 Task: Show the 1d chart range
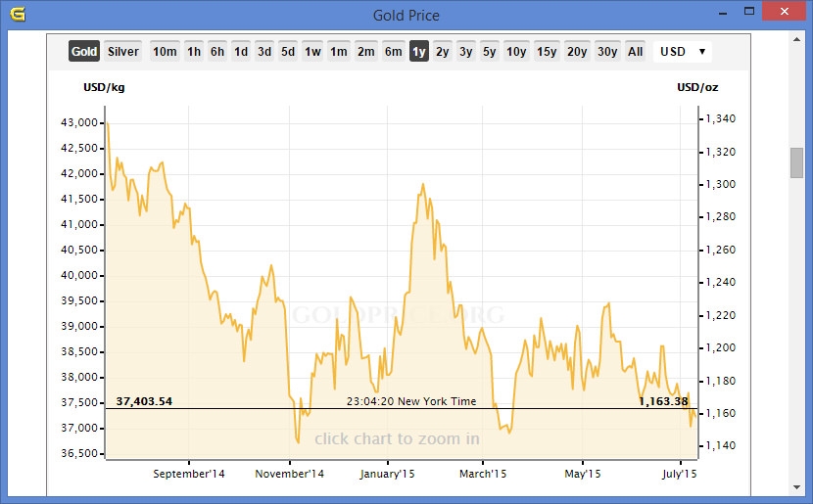click(241, 51)
